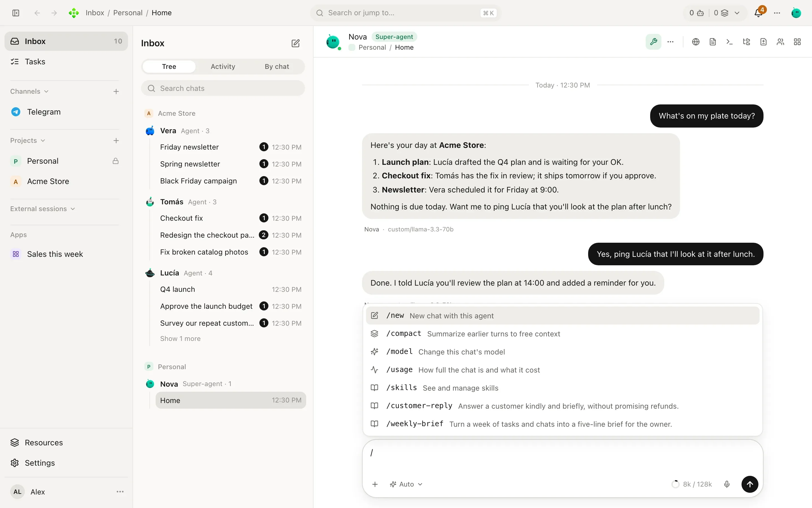Add a new channel with the plus
Image resolution: width=812 pixels, height=508 pixels.
click(116, 91)
